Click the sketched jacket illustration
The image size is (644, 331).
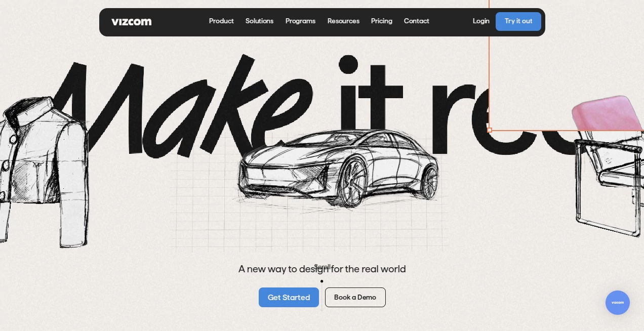pyautogui.click(x=44, y=172)
